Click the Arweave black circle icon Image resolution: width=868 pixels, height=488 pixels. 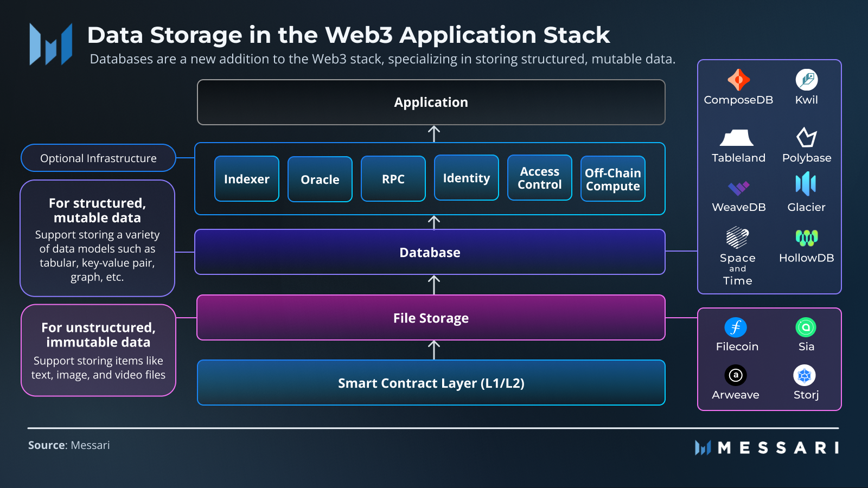click(736, 375)
